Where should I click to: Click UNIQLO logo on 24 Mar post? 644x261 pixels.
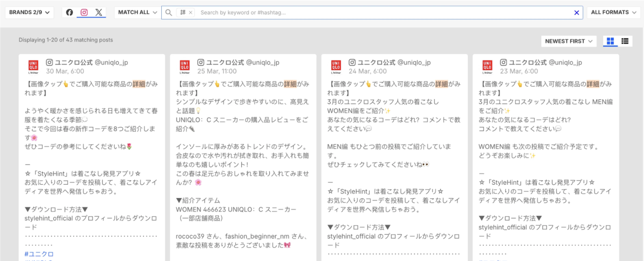click(336, 67)
